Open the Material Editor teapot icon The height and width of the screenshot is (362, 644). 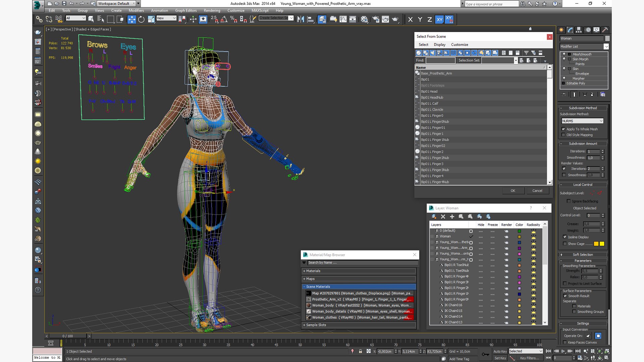point(364,19)
